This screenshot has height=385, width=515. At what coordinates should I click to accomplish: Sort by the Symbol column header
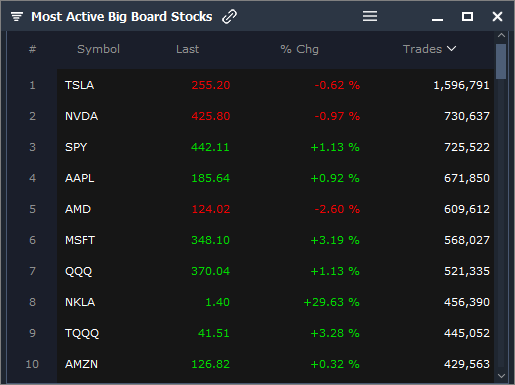point(98,49)
